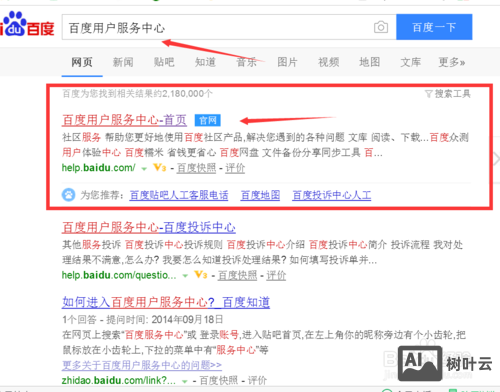
Task: Click the text 1个回答 - 提问时间: 2014年09月18日
Action: pos(143,320)
